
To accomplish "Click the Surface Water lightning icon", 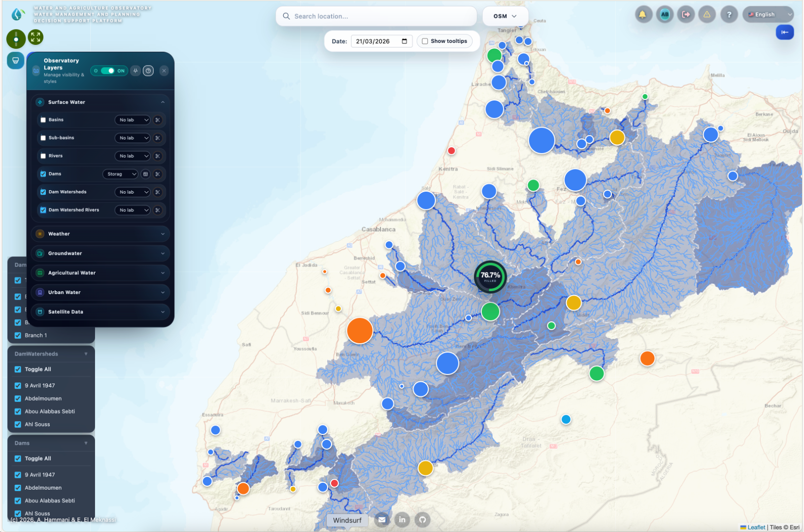I will [39, 102].
